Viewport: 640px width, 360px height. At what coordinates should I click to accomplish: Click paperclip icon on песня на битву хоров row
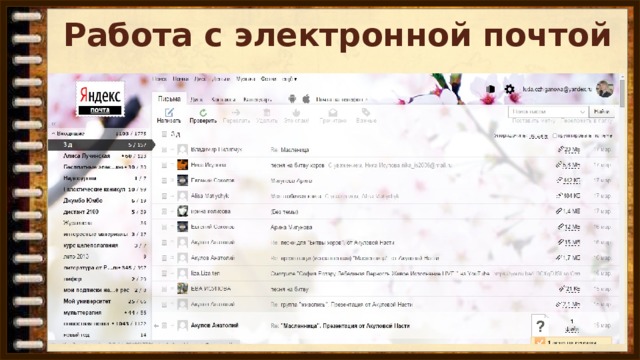(x=558, y=165)
